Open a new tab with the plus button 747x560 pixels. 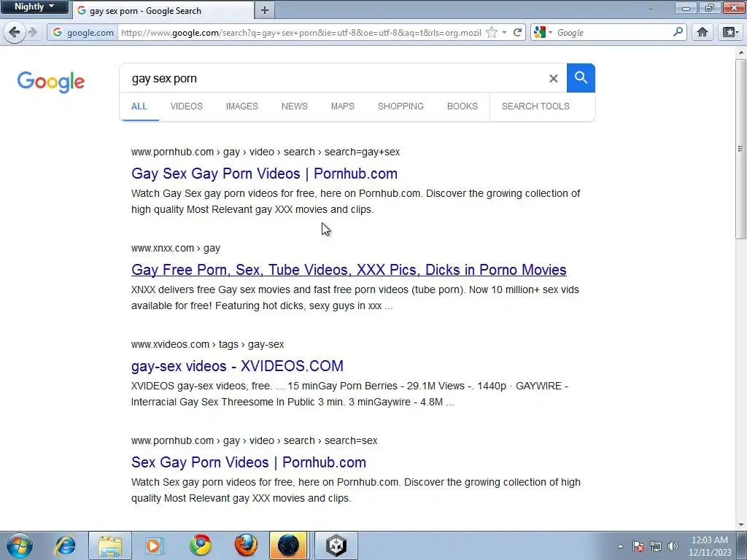(265, 10)
